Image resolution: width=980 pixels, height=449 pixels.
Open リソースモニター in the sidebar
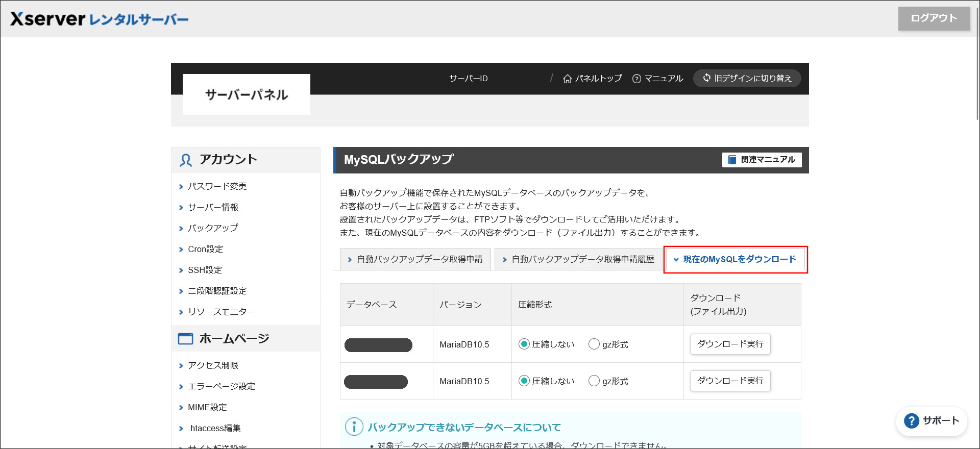221,312
